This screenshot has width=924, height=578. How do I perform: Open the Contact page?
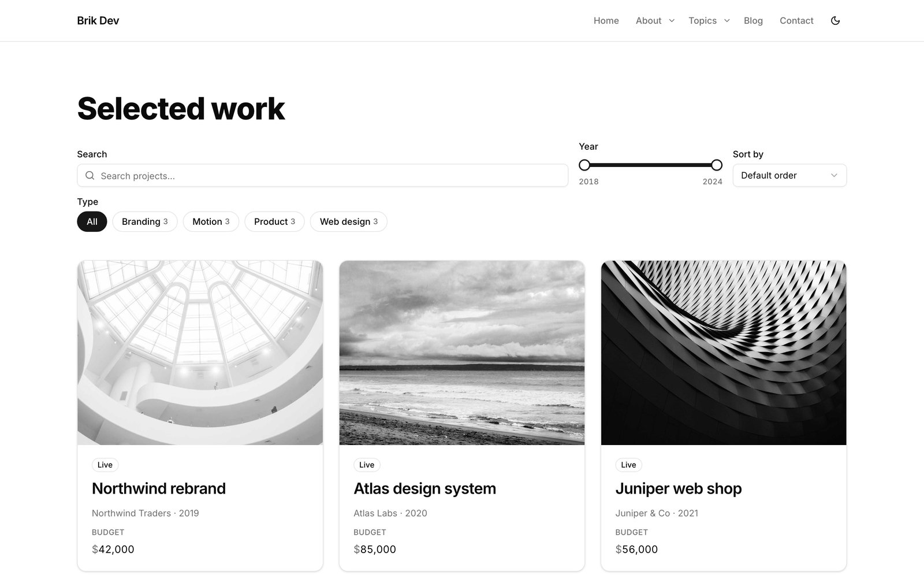(796, 21)
